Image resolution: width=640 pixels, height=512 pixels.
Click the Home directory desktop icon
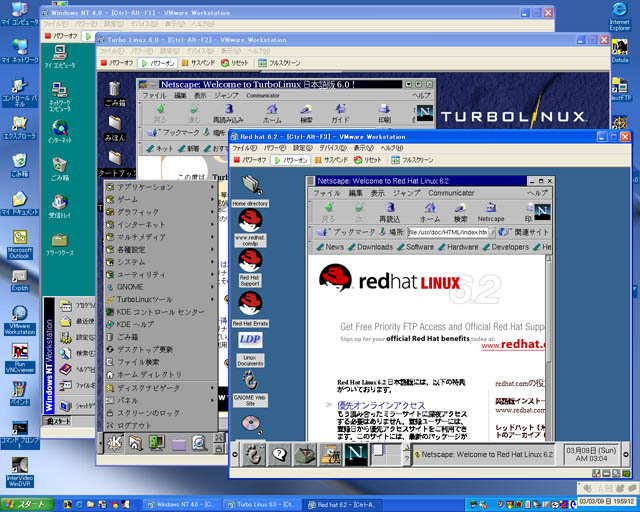(250, 185)
